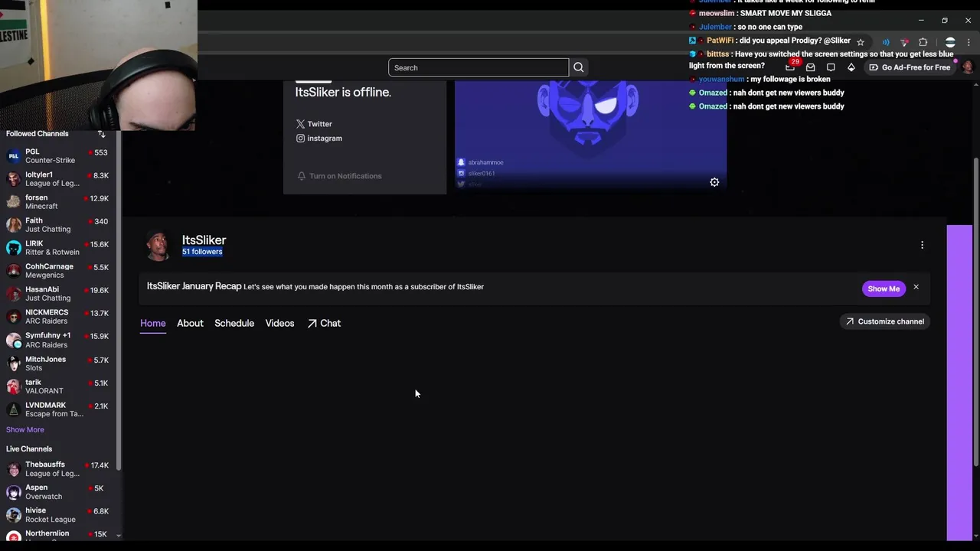980x551 pixels.
Task: Click inside the Search input field
Action: coord(479,67)
